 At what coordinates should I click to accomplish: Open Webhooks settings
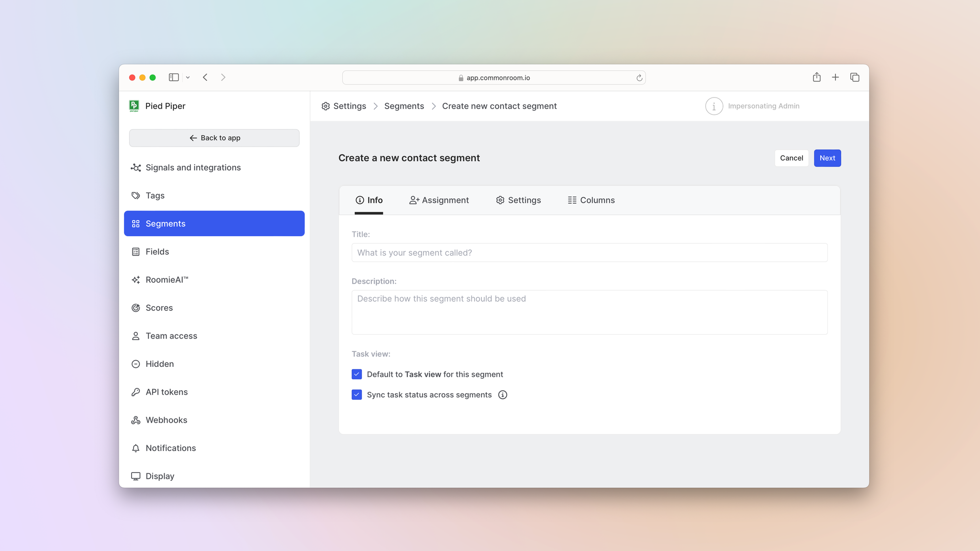214,420
